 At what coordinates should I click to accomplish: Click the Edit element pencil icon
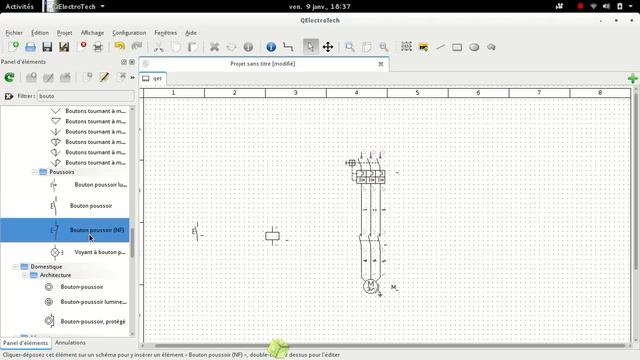[104, 77]
